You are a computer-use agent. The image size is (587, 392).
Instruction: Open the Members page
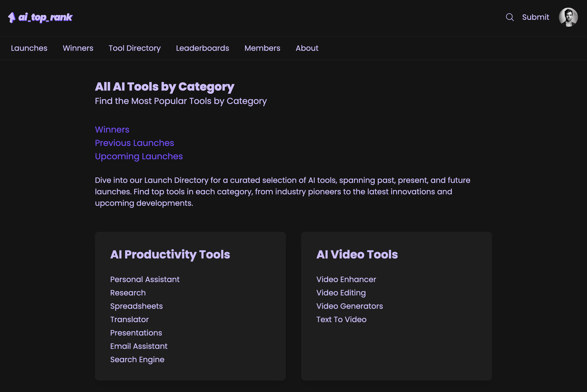pos(262,48)
